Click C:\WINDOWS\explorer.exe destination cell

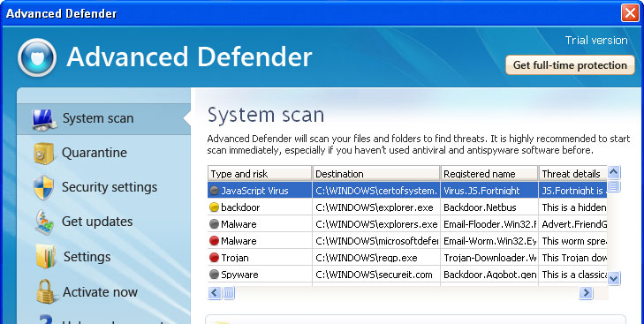click(x=376, y=207)
